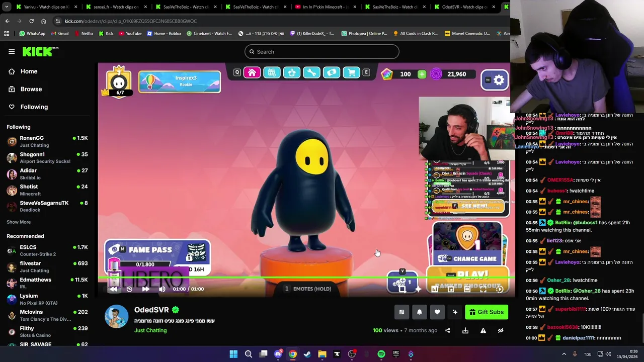The image size is (644, 362).
Task: Focus the Kick search field
Action: [x=321, y=52]
